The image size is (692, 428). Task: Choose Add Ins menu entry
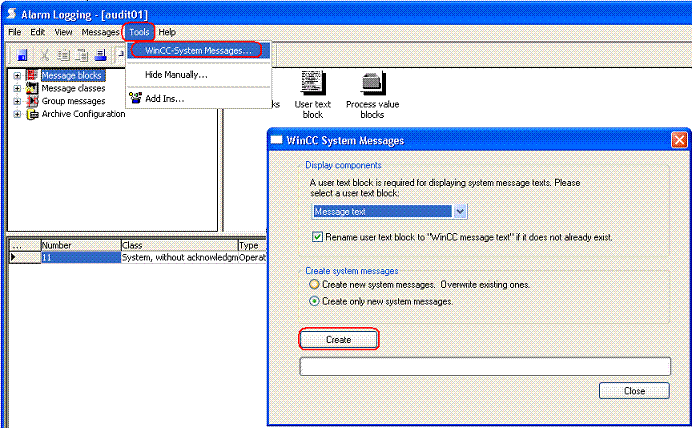click(x=199, y=98)
